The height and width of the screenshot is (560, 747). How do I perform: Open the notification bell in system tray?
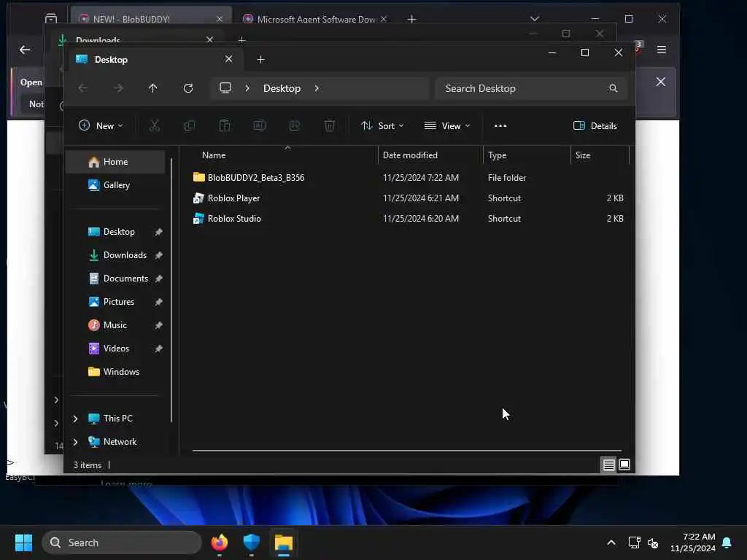[x=727, y=542]
